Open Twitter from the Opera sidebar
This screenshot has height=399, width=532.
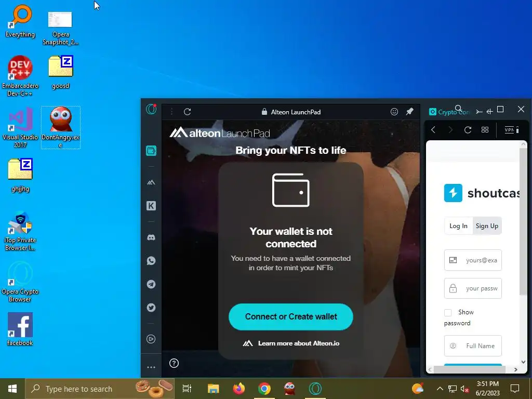[151, 308]
